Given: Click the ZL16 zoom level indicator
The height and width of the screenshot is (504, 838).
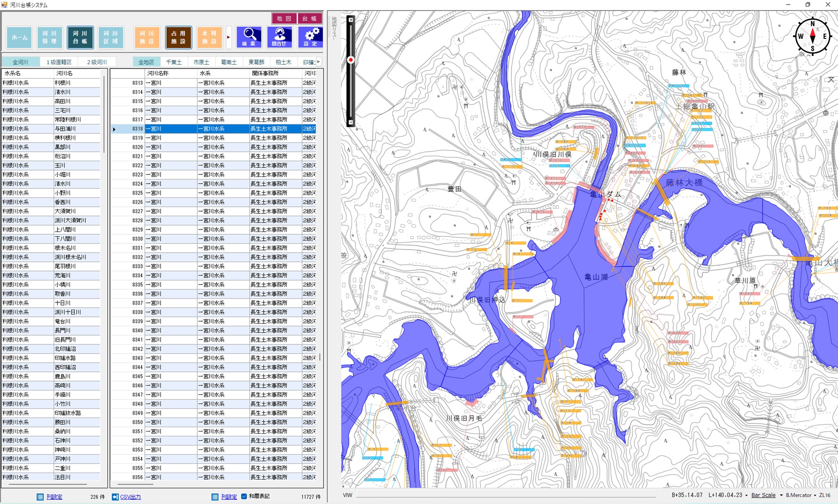Looking at the screenshot, I should (x=825, y=495).
